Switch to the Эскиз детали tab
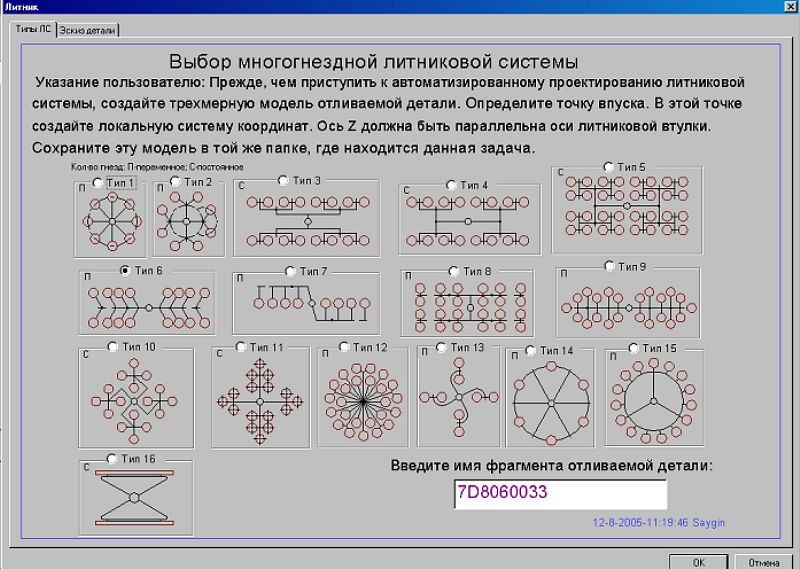This screenshot has width=800, height=569. click(x=88, y=30)
